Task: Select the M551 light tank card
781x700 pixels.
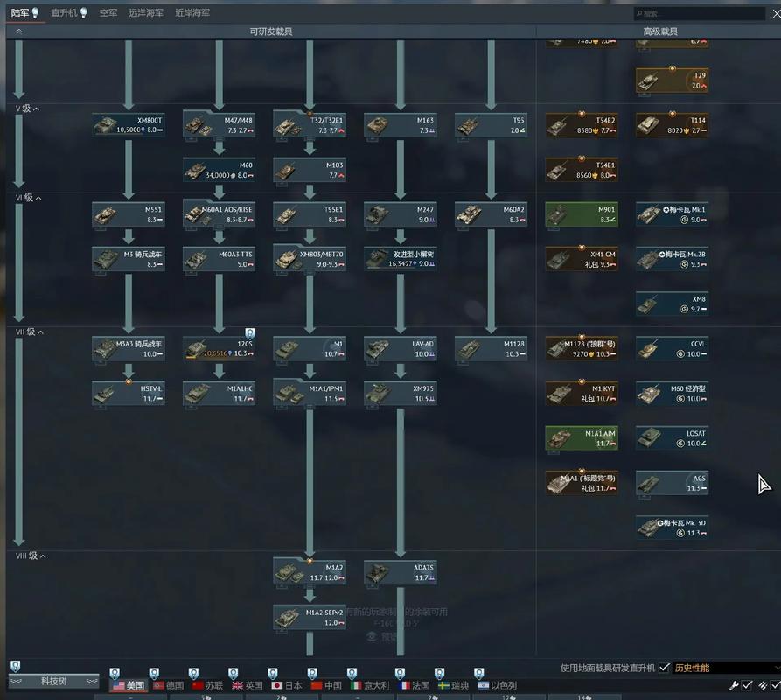Action: point(129,214)
